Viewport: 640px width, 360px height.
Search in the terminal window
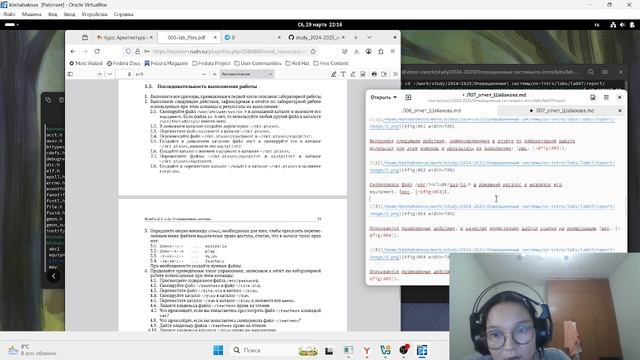(x=591, y=72)
